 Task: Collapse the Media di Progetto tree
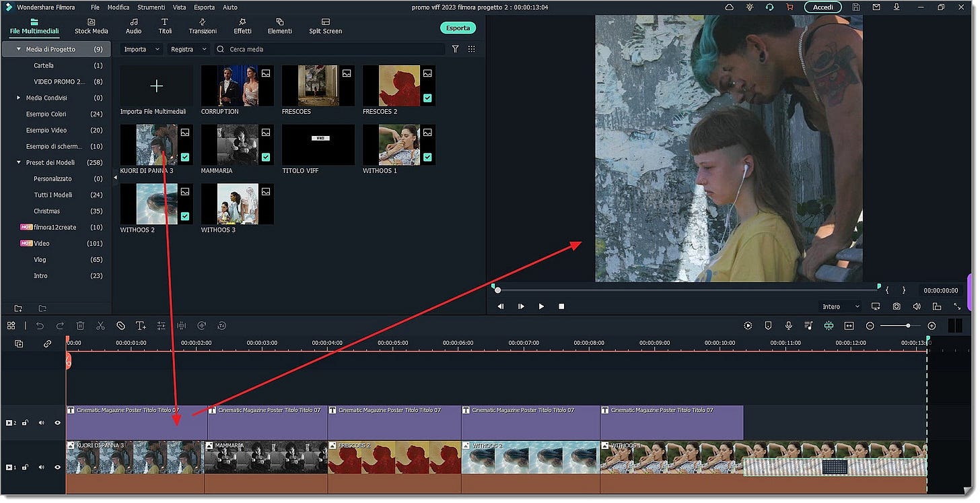tap(19, 49)
